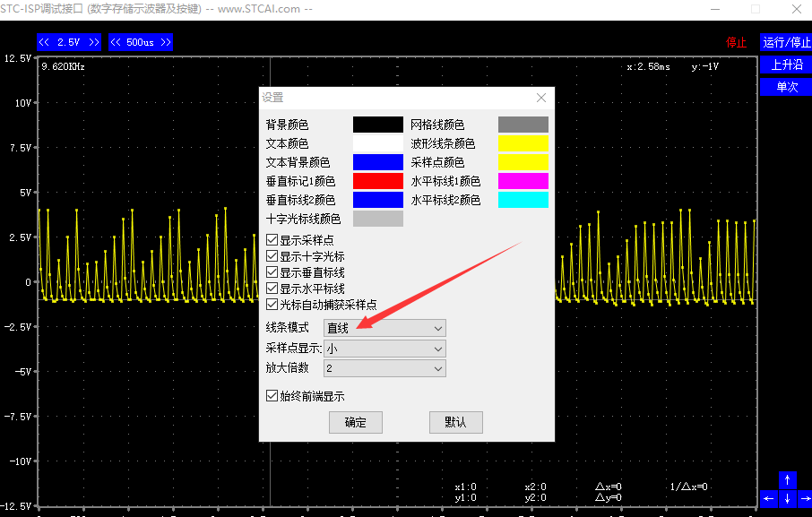Click the 停止 status text
Viewport: 812px width, 517px height.
point(736,42)
